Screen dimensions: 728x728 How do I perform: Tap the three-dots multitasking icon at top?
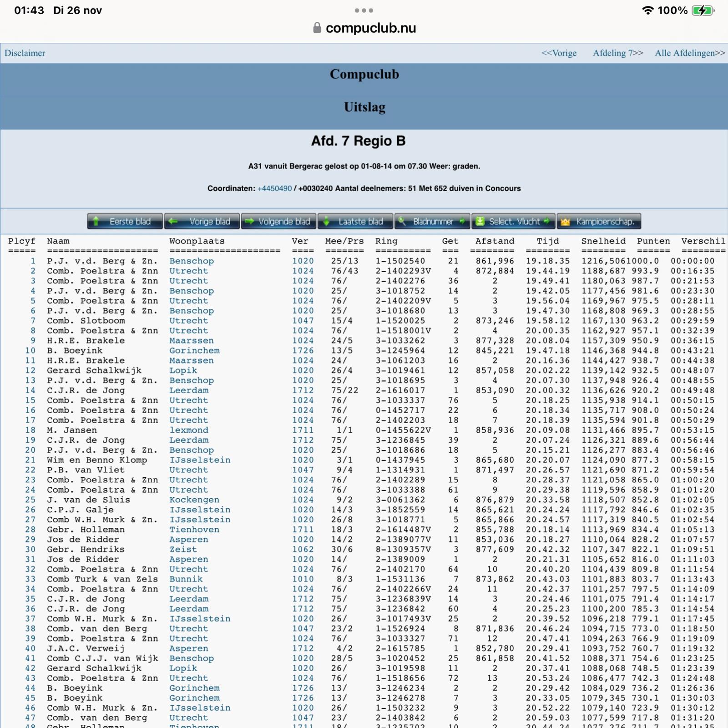tap(364, 10)
